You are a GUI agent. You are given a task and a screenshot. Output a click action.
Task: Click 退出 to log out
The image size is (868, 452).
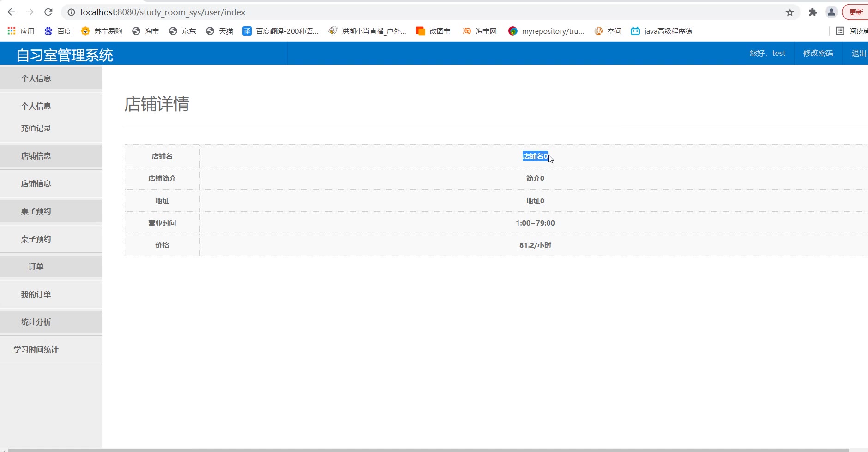coord(859,53)
